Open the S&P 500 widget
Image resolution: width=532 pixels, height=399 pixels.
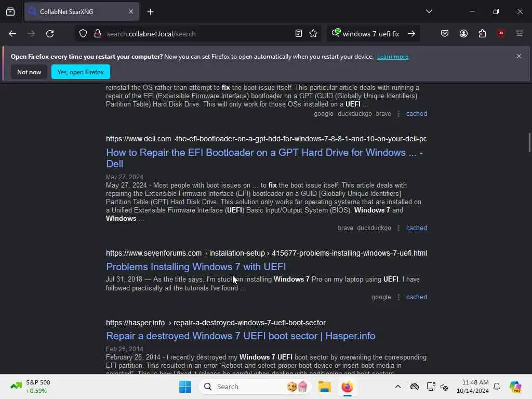(x=31, y=387)
